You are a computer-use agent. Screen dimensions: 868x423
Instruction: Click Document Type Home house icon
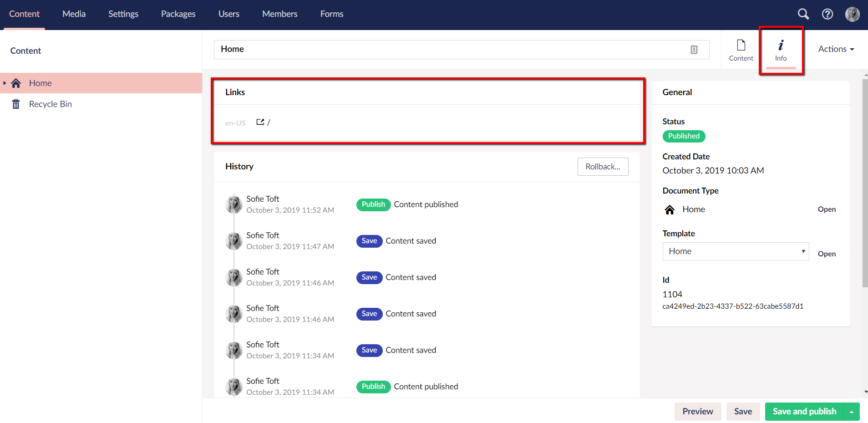(670, 209)
